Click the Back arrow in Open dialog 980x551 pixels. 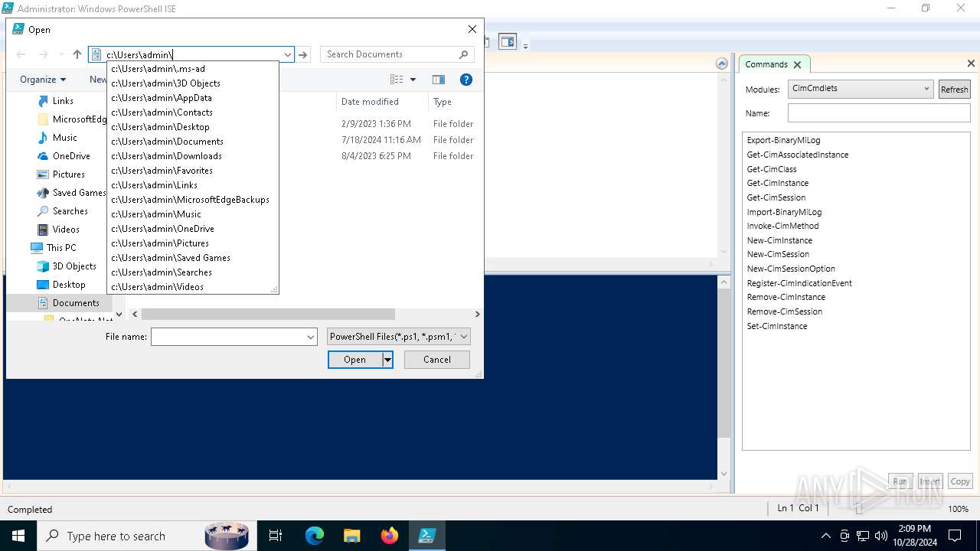coord(21,54)
